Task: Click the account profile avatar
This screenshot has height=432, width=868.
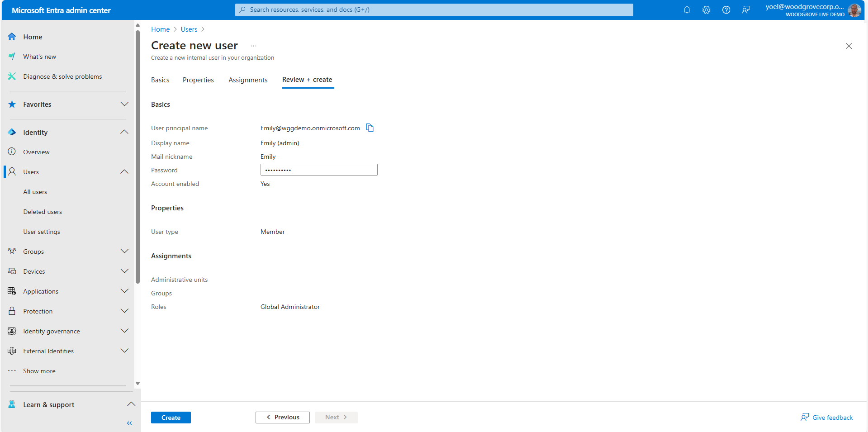Action: [854, 10]
